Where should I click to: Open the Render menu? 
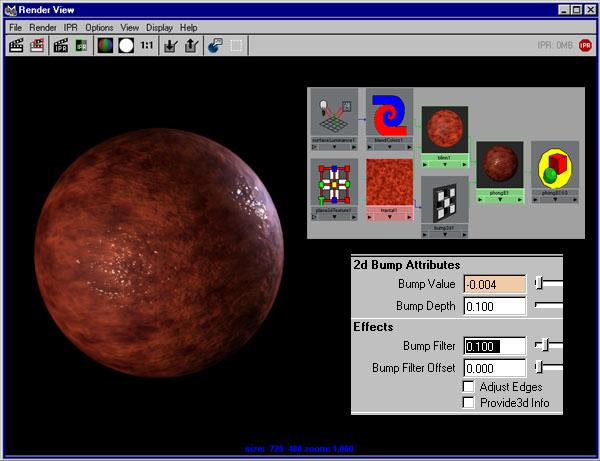coord(43,28)
